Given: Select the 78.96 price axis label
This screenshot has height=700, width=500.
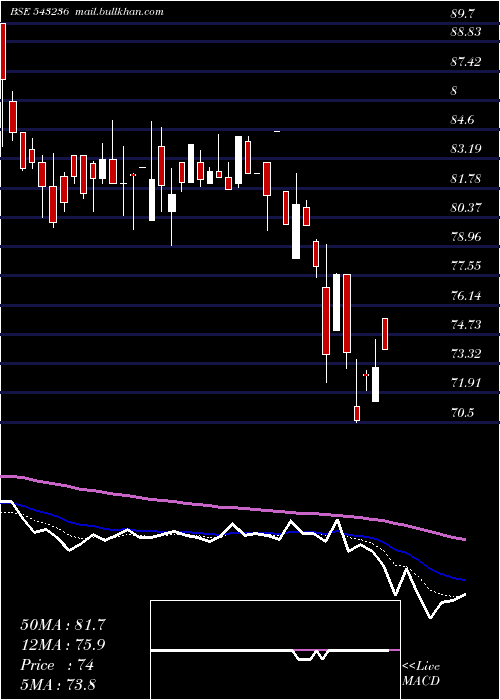Looking at the screenshot, I should point(466,237).
